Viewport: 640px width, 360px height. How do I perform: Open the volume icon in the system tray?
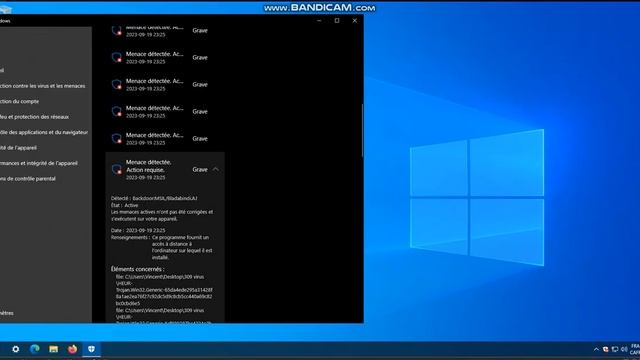click(624, 349)
